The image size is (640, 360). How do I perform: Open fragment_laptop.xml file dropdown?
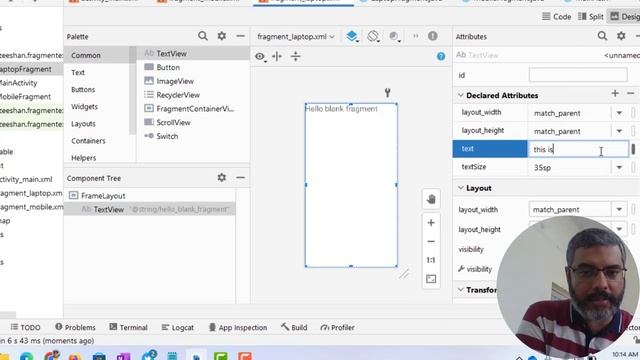pos(296,37)
